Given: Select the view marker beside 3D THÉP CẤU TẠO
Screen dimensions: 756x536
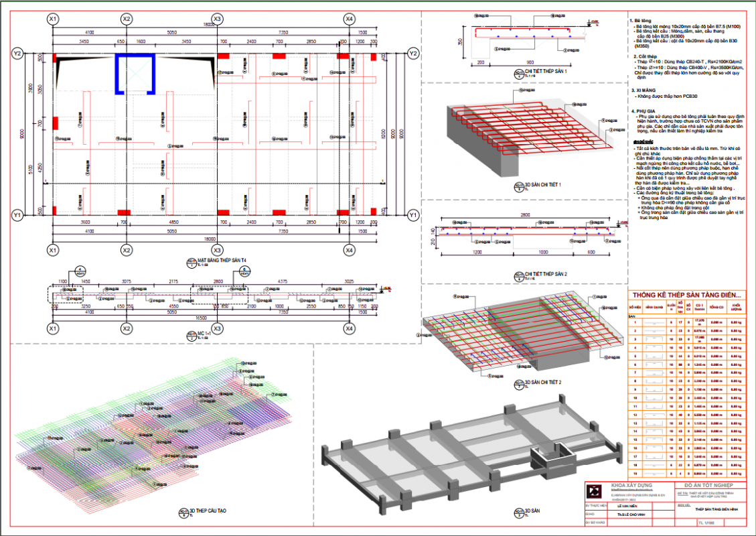Looking at the screenshot, I should pos(182,515).
